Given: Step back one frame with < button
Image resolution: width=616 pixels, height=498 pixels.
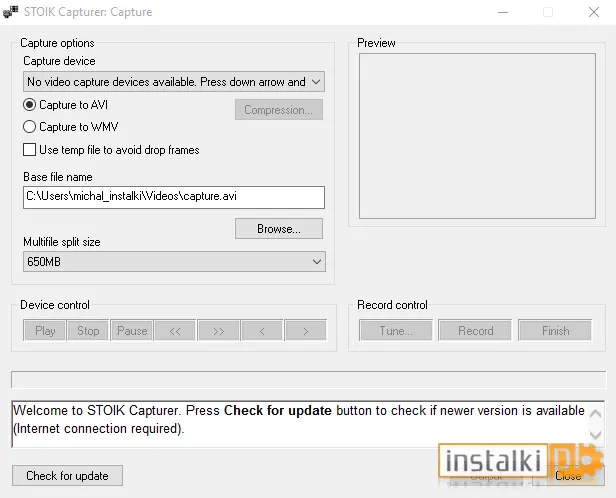Looking at the screenshot, I should click(x=262, y=331).
